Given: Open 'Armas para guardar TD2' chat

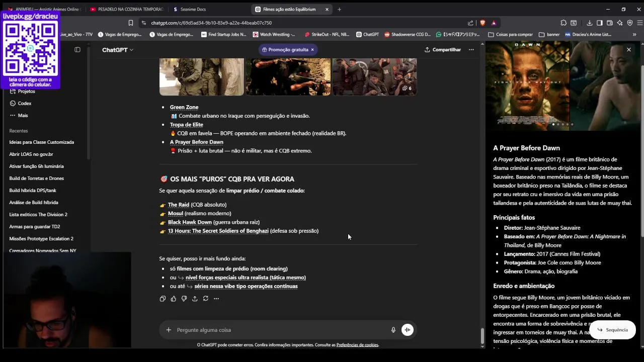Looking at the screenshot, I should 35,227.
